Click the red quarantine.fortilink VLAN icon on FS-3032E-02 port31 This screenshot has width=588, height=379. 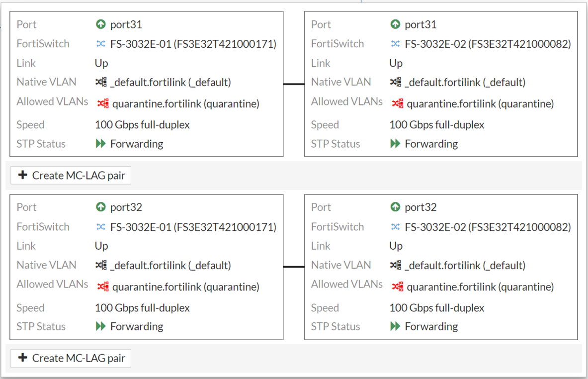point(397,103)
